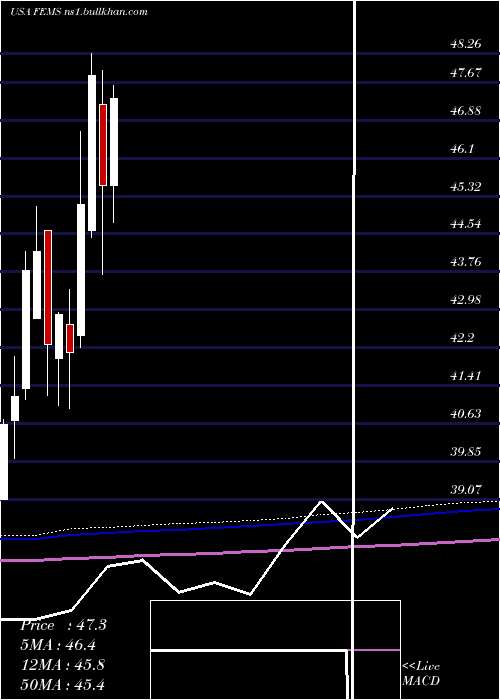This screenshot has width=500, height=700.
Task: Click the 41.41 price level label
Action: click(x=466, y=375)
